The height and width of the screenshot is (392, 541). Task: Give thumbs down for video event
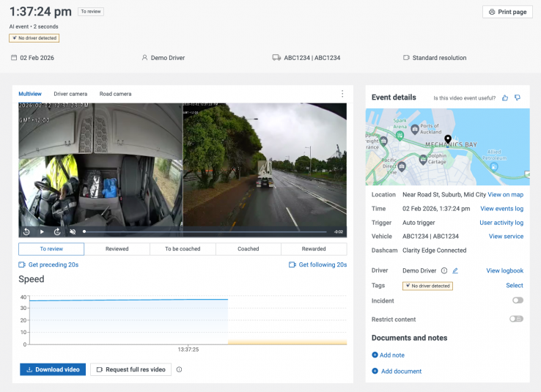[518, 97]
